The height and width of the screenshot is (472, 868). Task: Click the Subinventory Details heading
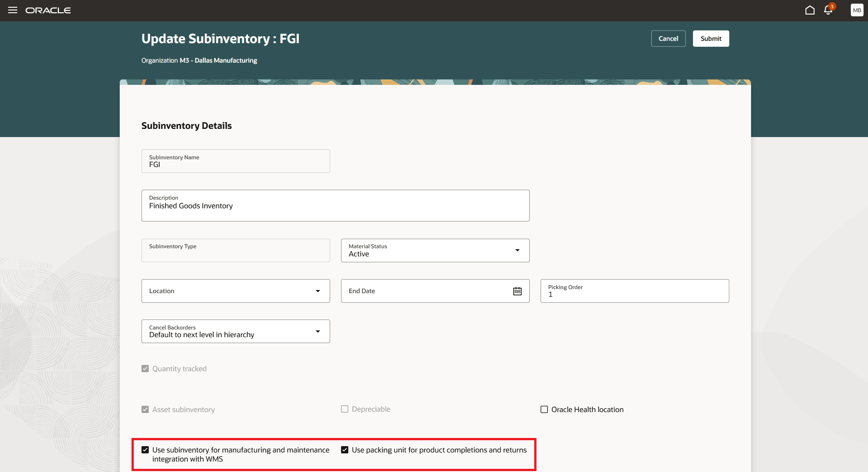[x=186, y=126]
